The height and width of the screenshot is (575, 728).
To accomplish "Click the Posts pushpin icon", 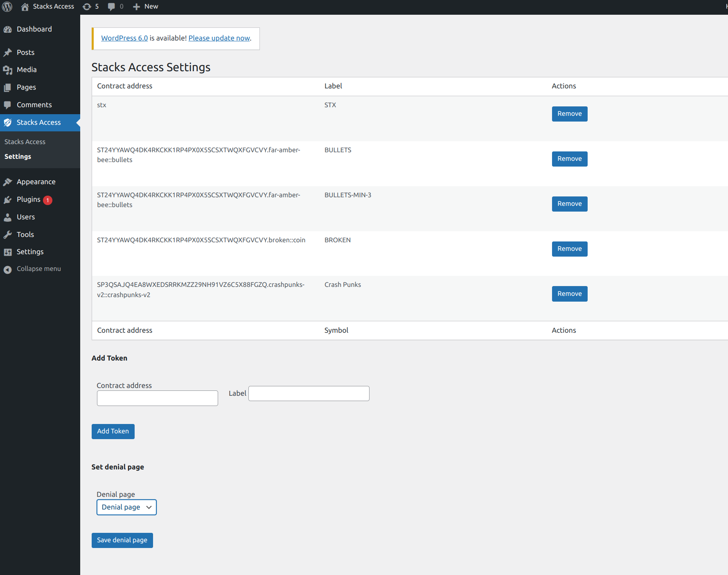I will tap(8, 53).
